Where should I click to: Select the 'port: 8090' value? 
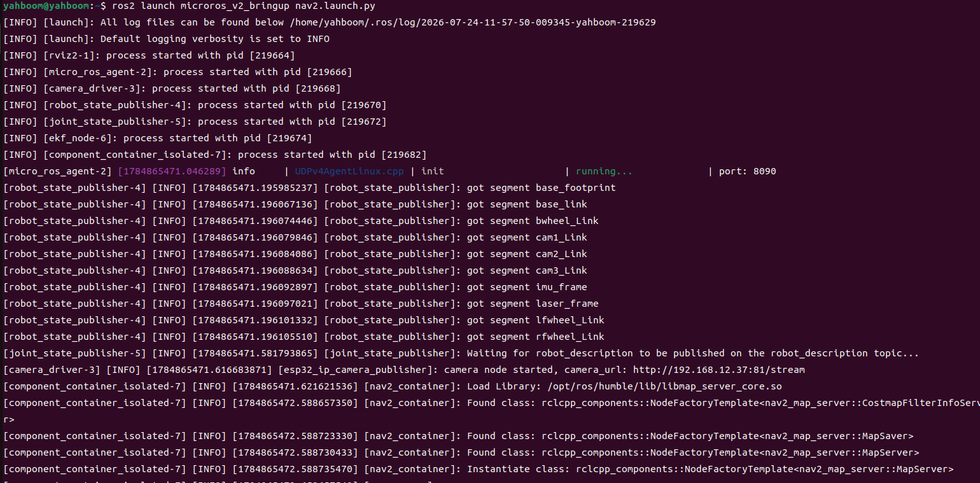click(748, 171)
